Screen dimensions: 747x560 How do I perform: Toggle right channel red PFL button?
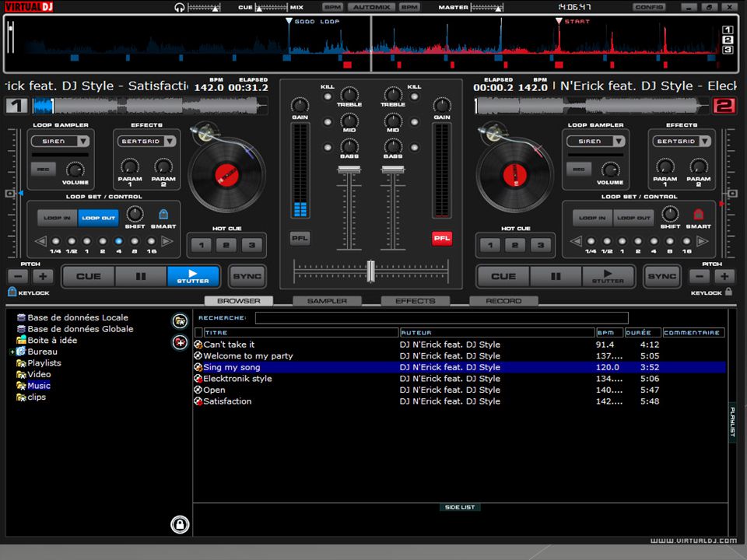coord(442,238)
